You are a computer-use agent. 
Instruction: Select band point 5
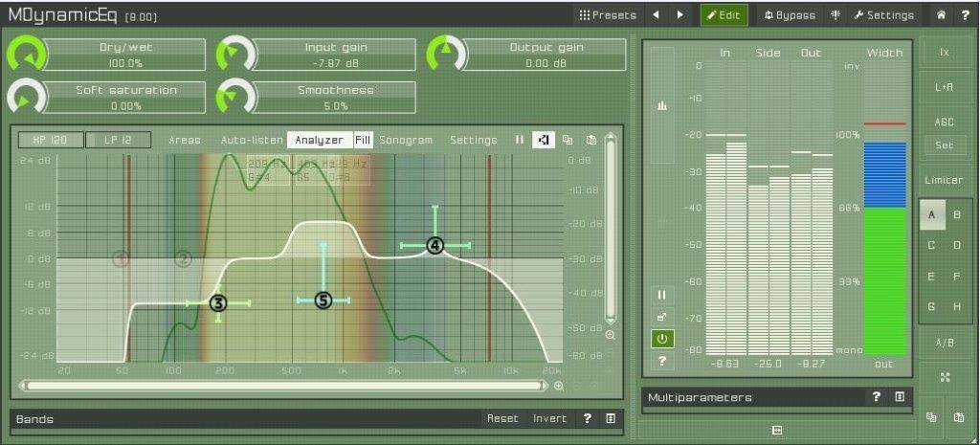pyautogui.click(x=323, y=300)
